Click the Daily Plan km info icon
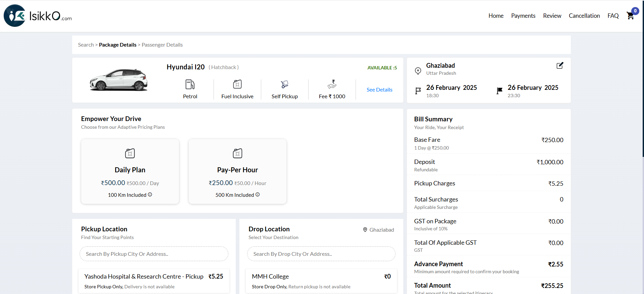Screen dimensions: 644x294 point(150,194)
